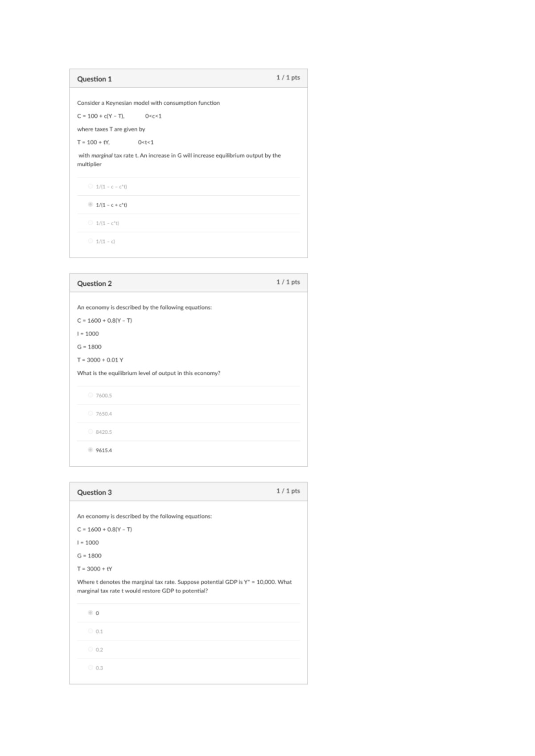The height and width of the screenshot is (756, 535).
Task: Click the equation T = 3000 + tY
Action: [x=95, y=569]
